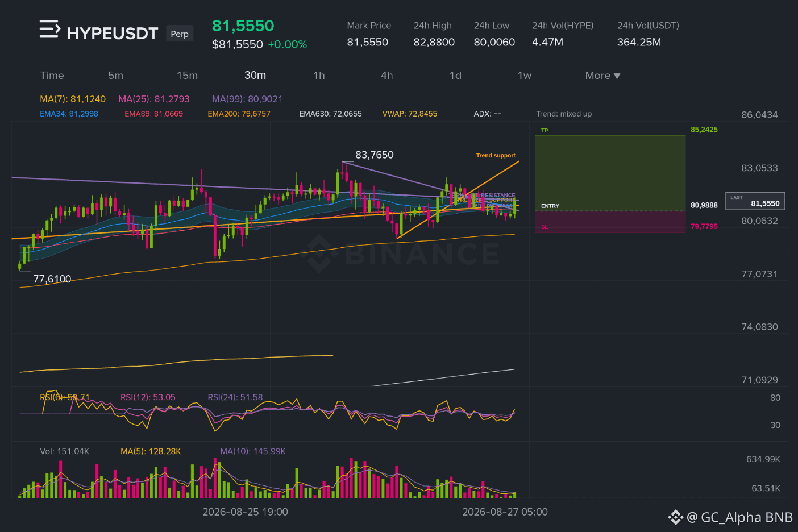
Task: Click the 77,6100 low marker
Action: point(52,279)
